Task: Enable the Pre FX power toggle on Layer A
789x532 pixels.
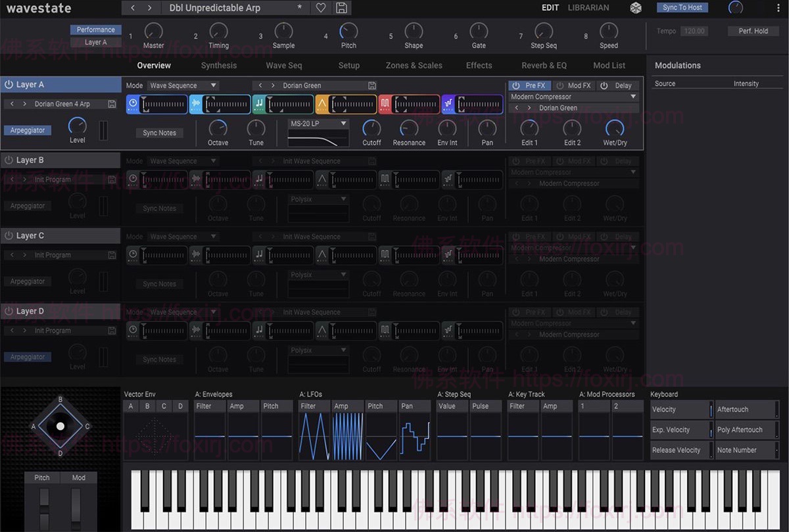Action: pos(516,85)
